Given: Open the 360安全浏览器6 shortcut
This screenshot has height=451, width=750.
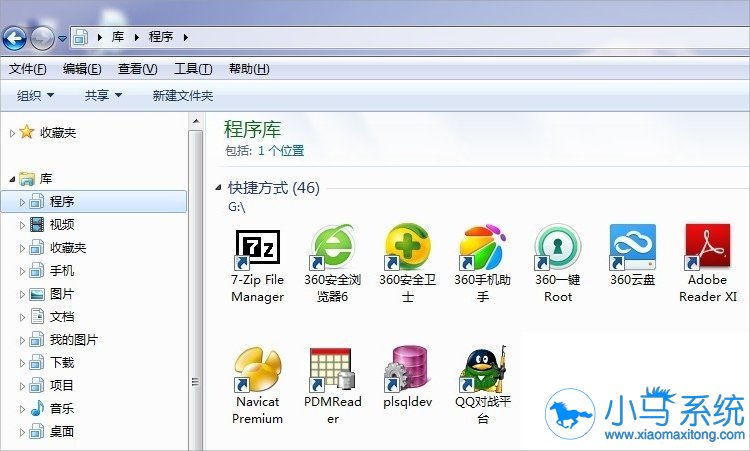Looking at the screenshot, I should pos(332,264).
